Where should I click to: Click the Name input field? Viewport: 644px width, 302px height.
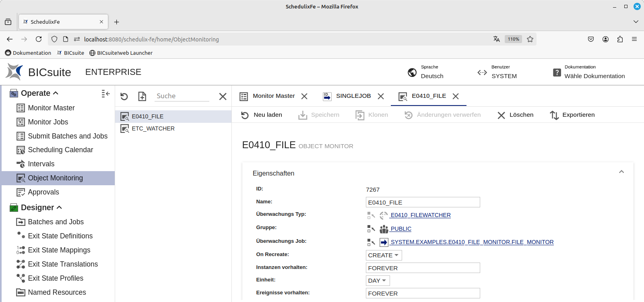point(423,202)
